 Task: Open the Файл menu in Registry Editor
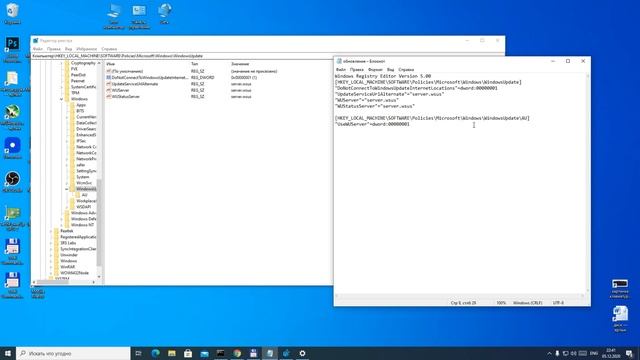[38, 49]
